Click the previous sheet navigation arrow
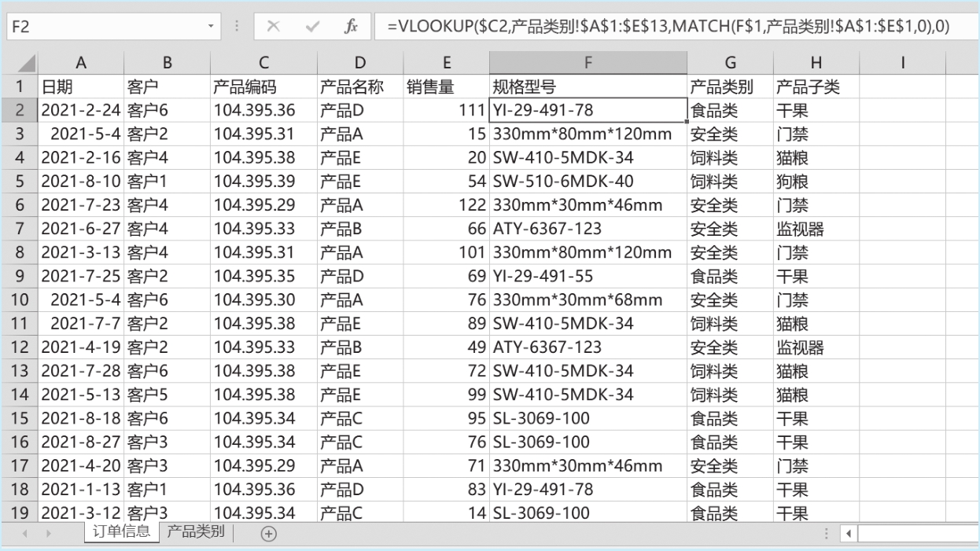 point(24,534)
